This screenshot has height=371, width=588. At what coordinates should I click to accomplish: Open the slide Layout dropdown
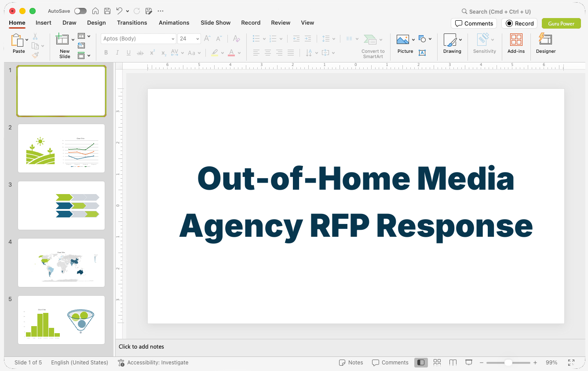84,36
